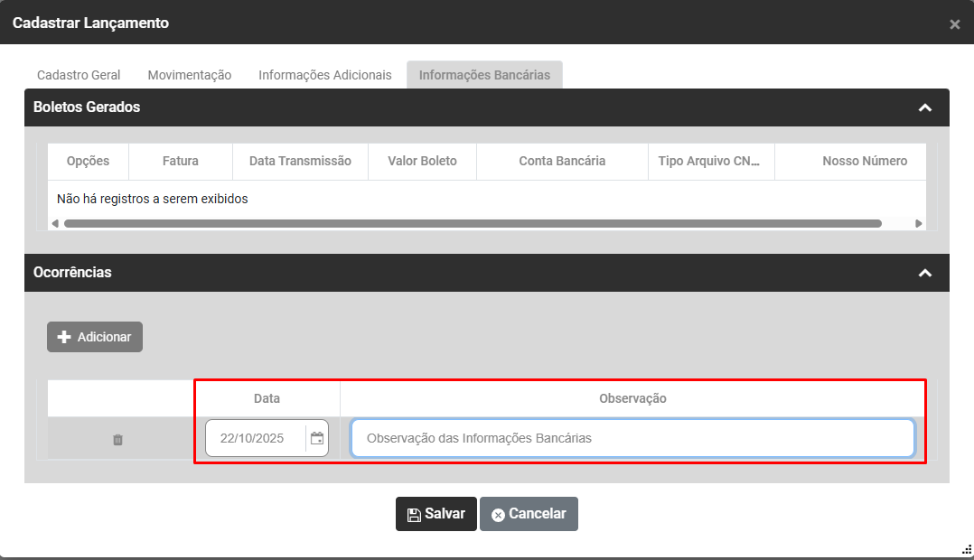Sort by Data Transmissão column header
Viewport: 974px width, 560px height.
[x=300, y=162]
